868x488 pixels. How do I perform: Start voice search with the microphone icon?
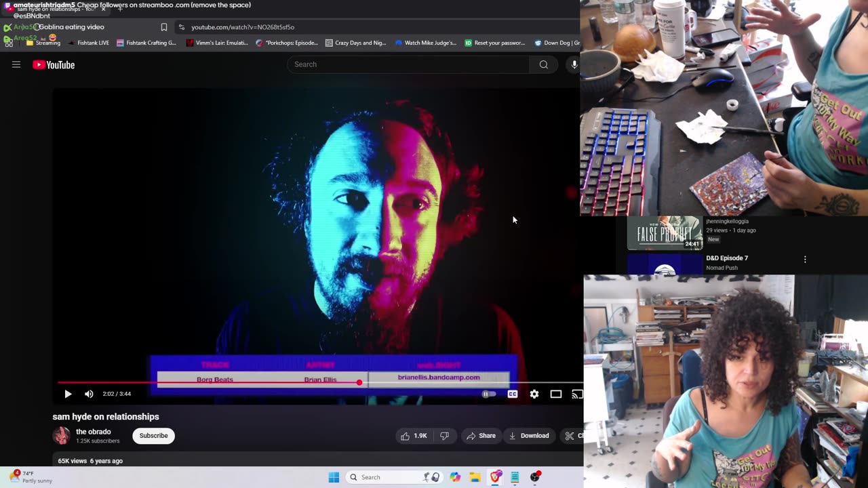[x=574, y=64]
